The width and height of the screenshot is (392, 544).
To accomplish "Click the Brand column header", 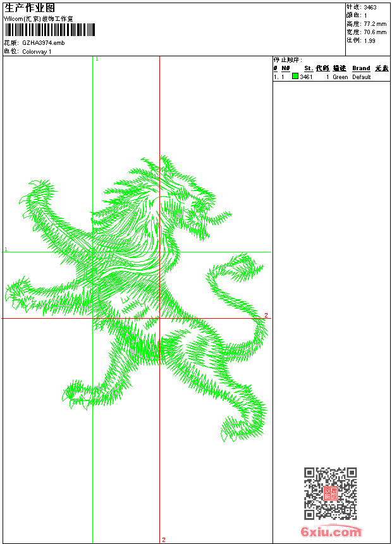I will 361,68.
